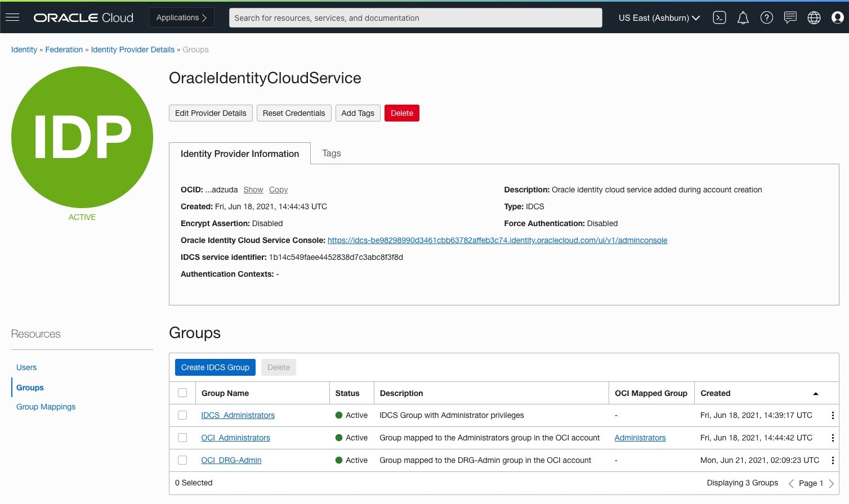Image resolution: width=849 pixels, height=504 pixels.
Task: Sort by Created column arrow
Action: pyautogui.click(x=816, y=393)
